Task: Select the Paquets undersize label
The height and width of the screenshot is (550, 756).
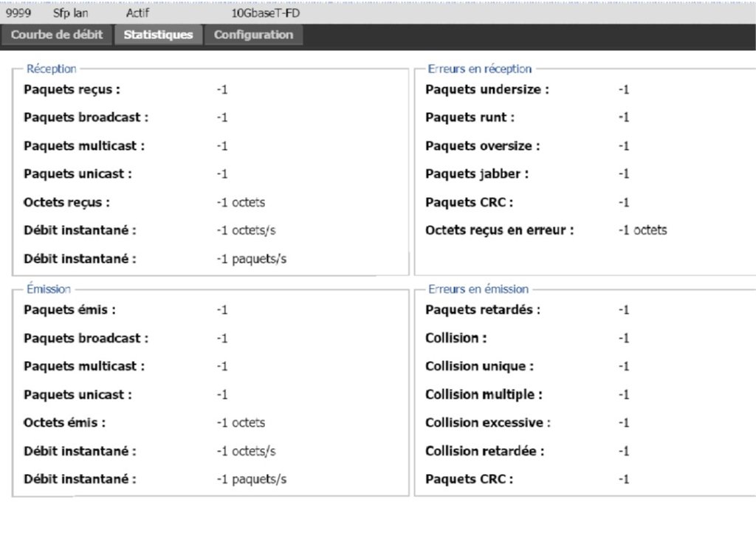Action: coord(487,89)
